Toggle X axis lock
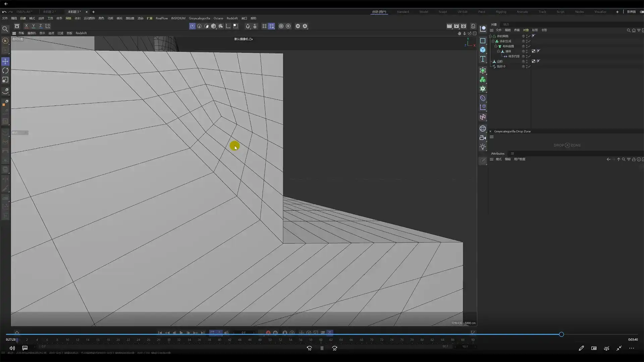The width and height of the screenshot is (644, 362). coord(26,26)
